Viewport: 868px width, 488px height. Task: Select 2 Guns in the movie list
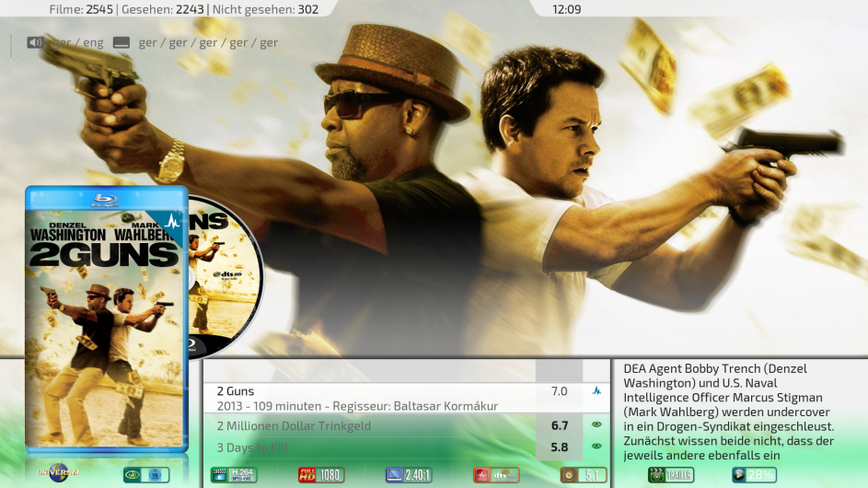click(x=406, y=398)
